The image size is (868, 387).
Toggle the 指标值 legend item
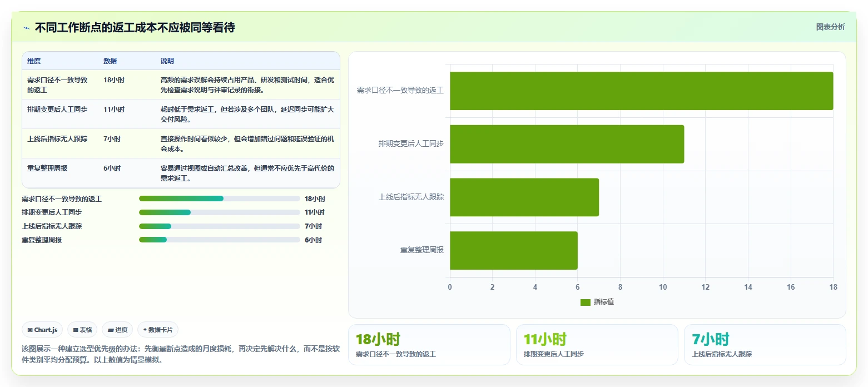(x=597, y=302)
